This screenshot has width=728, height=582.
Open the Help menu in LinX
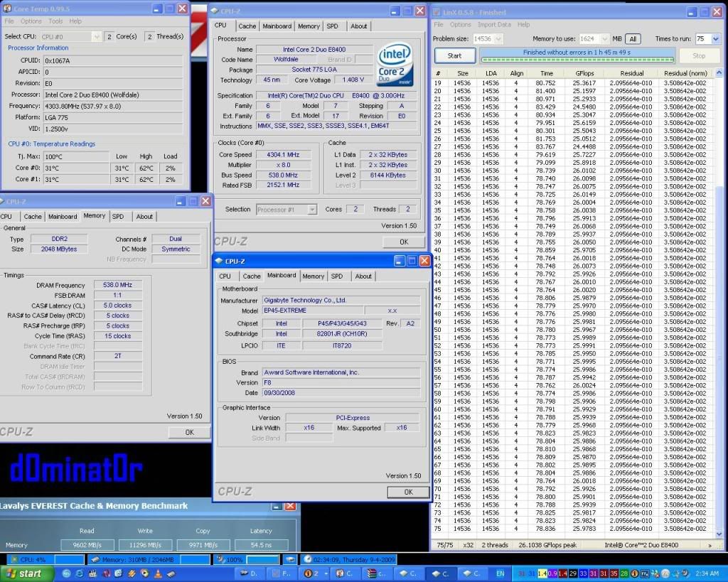tap(524, 25)
